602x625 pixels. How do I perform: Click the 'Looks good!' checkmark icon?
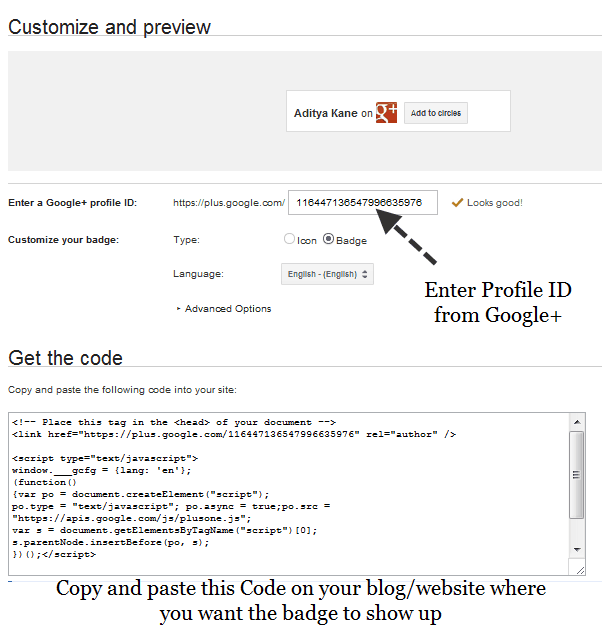tap(457, 203)
